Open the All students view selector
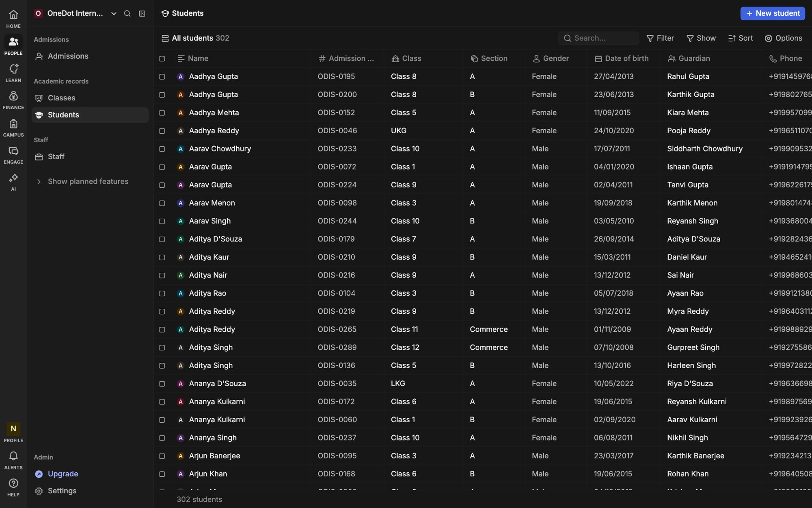This screenshot has height=508, width=812. (x=196, y=38)
